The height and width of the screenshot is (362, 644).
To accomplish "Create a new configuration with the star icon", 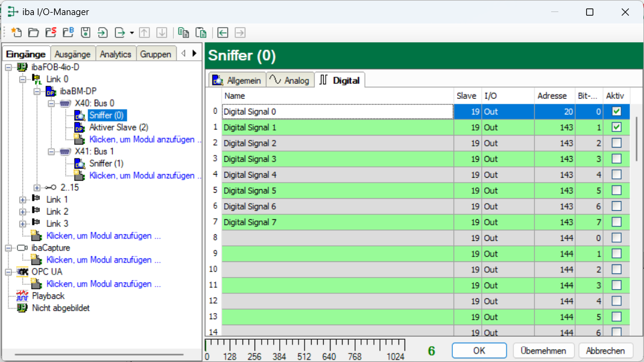I will (16, 33).
